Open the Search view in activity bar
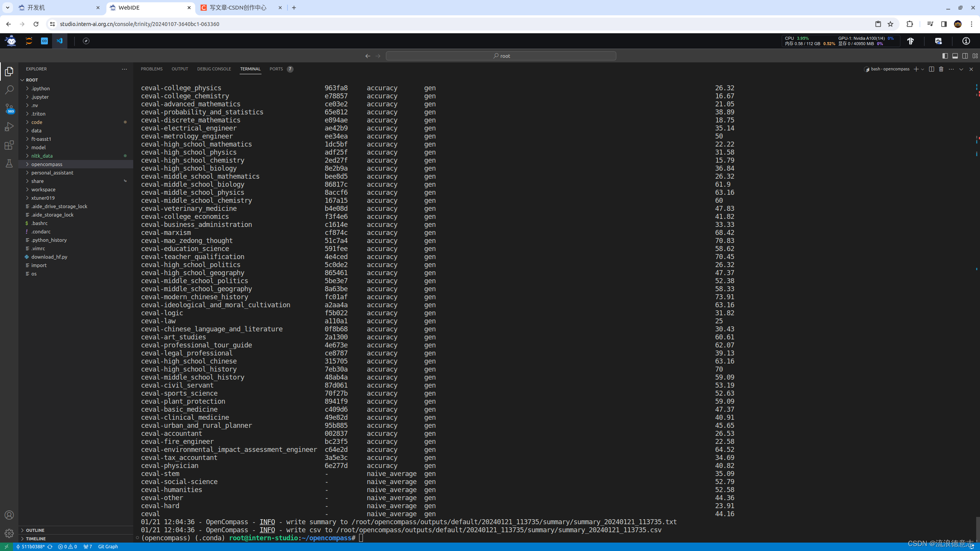The width and height of the screenshot is (980, 551). pos(9,90)
